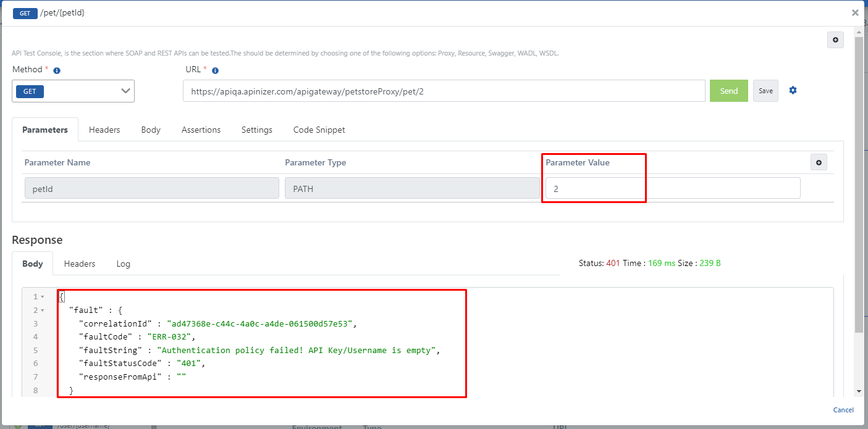Click the 169 ms time value
Image resolution: width=868 pixels, height=429 pixels.
tap(662, 263)
